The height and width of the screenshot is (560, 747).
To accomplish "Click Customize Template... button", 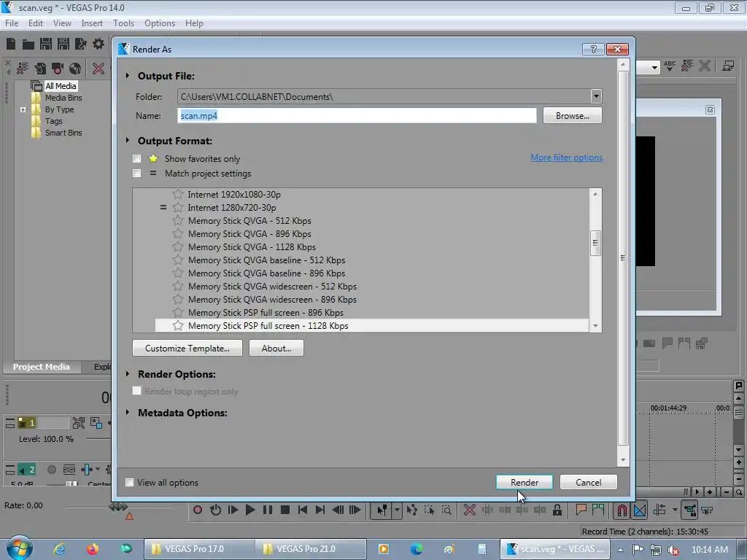I will [187, 348].
